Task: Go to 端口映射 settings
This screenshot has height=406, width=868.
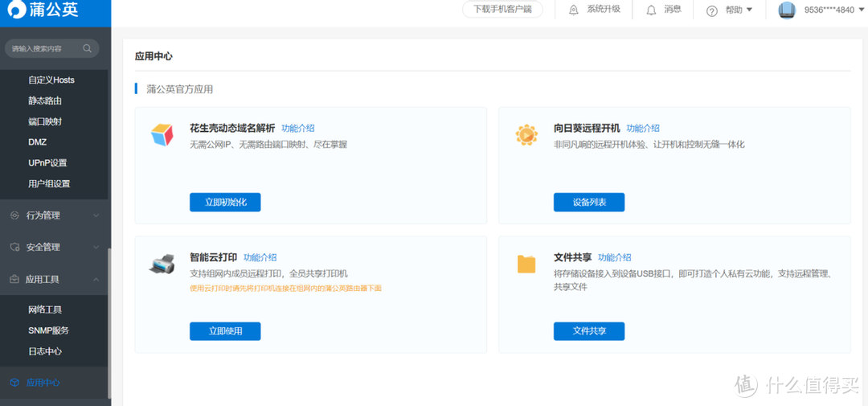Action: click(45, 121)
